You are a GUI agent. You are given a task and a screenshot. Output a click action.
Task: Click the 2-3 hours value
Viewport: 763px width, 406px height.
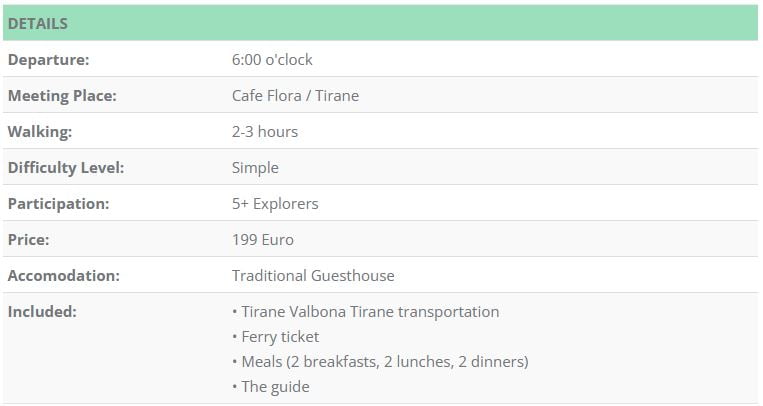tap(265, 131)
